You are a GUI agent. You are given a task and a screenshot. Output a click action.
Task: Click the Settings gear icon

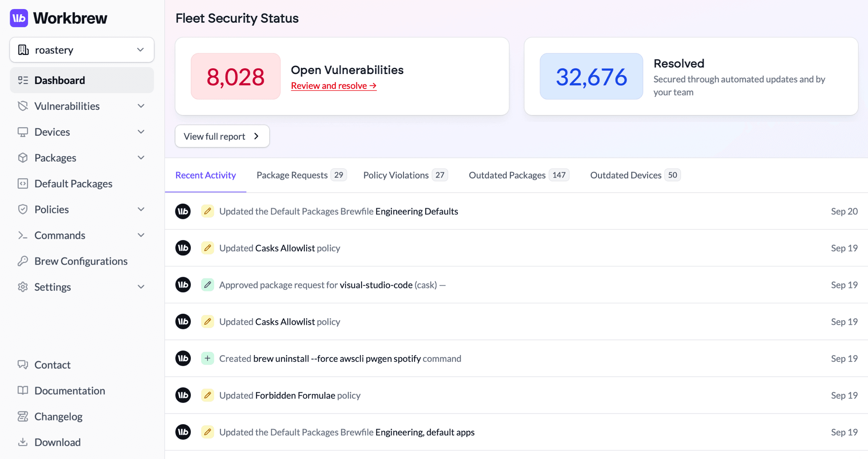coord(23,287)
